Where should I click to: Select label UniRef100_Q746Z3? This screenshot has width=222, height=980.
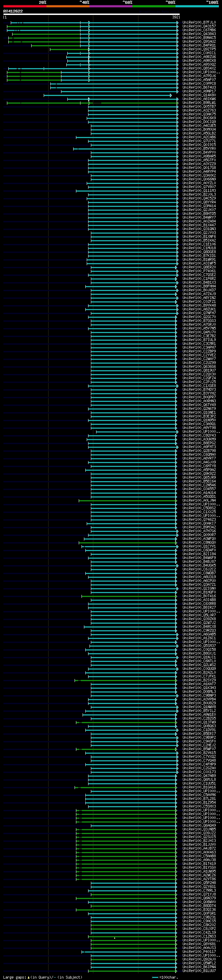[199, 520]
